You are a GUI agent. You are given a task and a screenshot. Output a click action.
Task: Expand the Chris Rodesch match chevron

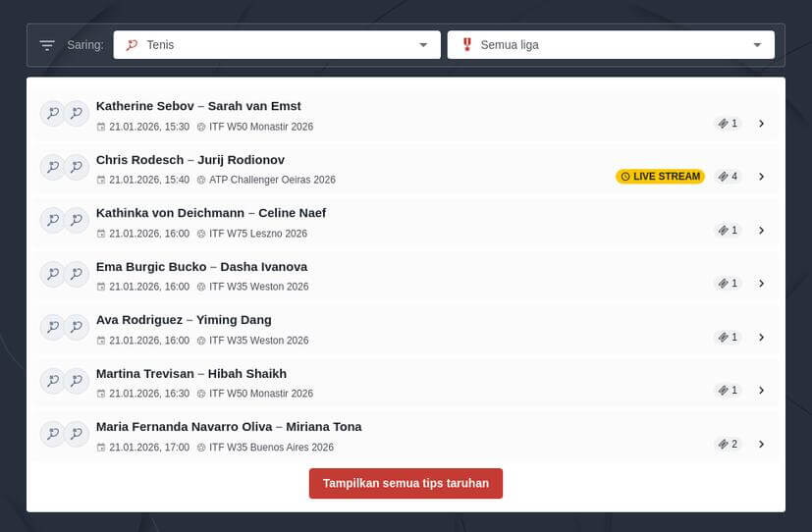point(761,177)
